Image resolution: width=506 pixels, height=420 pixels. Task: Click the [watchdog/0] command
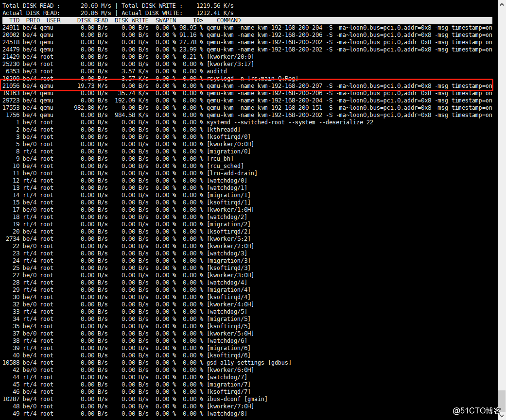point(227,181)
